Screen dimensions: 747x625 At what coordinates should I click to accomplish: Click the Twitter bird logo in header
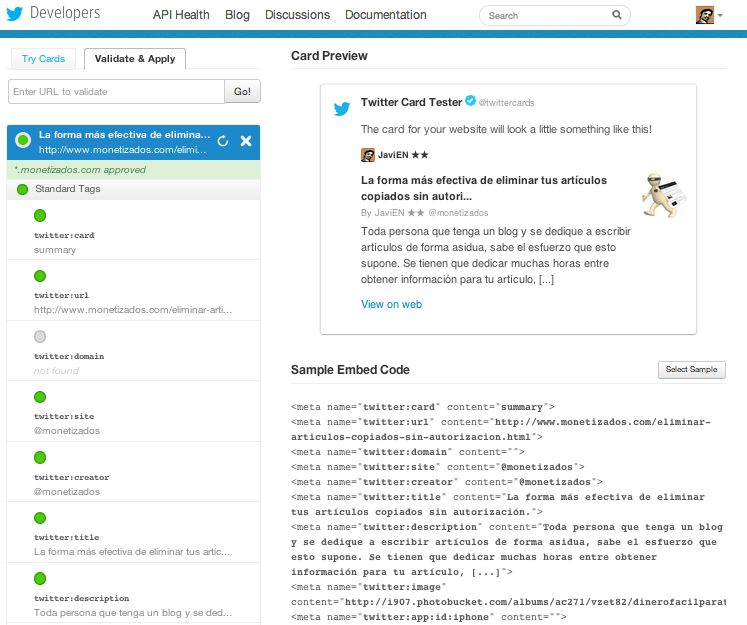[x=14, y=14]
